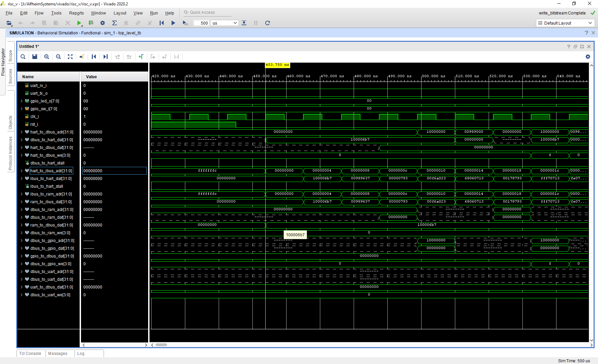Expand hart_to_dbus_adr[31:0] signal
Image resolution: width=598 pixels, height=364 pixels.
pos(22,132)
